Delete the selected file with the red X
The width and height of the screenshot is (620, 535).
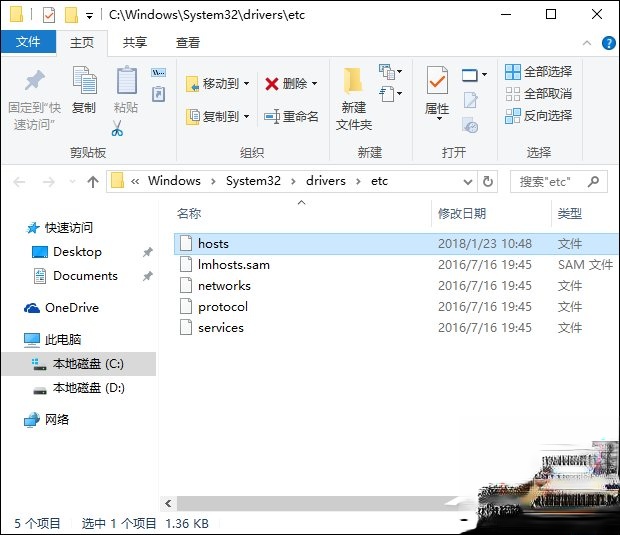272,84
